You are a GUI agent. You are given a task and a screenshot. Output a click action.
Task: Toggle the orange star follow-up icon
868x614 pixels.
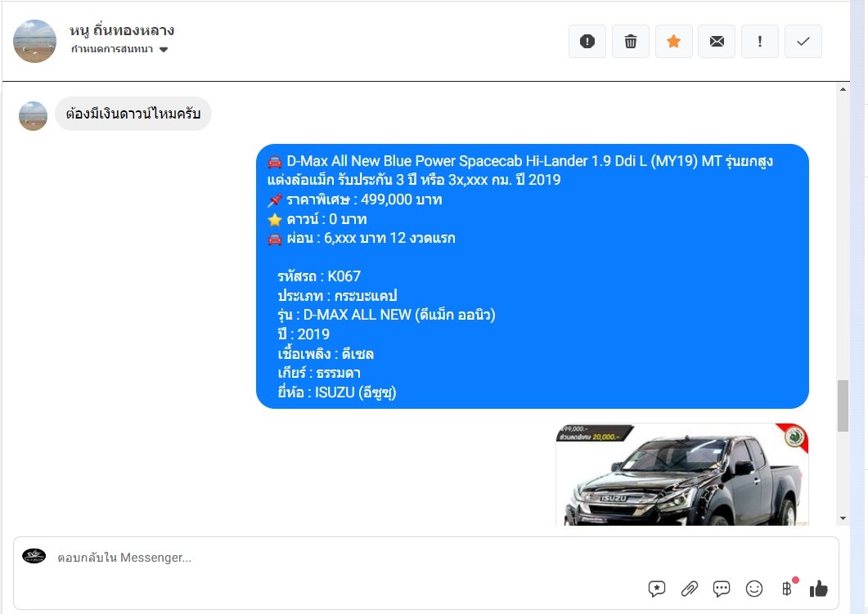(673, 41)
